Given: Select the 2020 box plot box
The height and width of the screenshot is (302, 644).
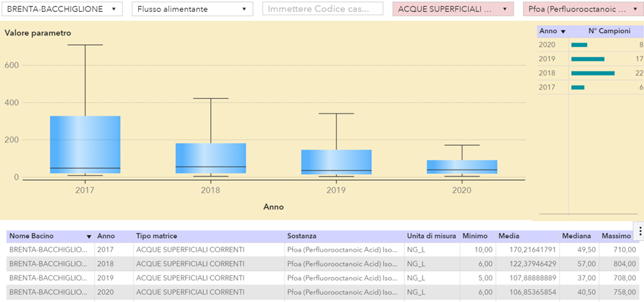Looking at the screenshot, I should [462, 167].
